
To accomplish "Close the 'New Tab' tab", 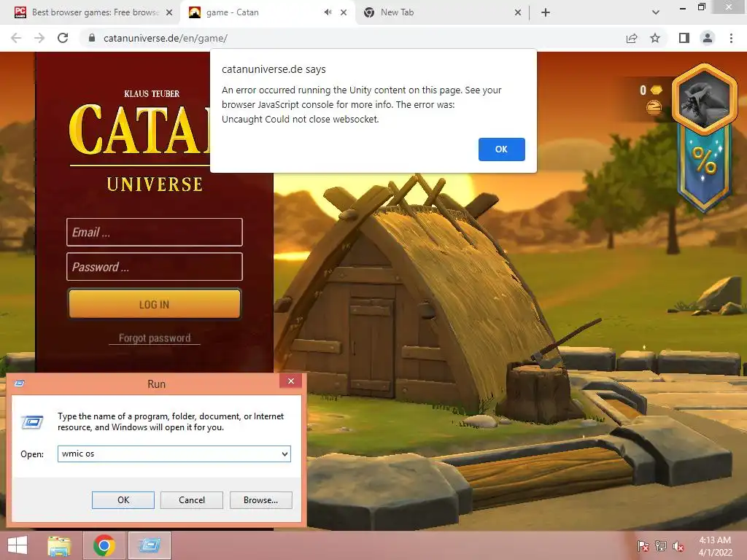I will [518, 12].
